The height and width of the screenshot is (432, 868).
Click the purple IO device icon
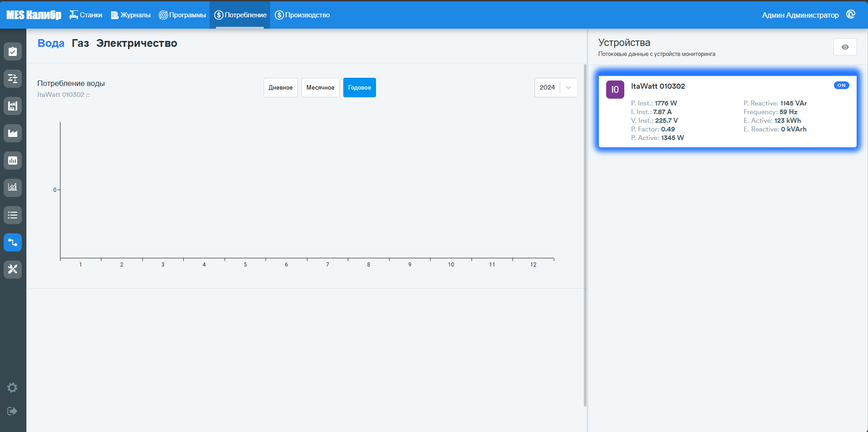point(615,90)
